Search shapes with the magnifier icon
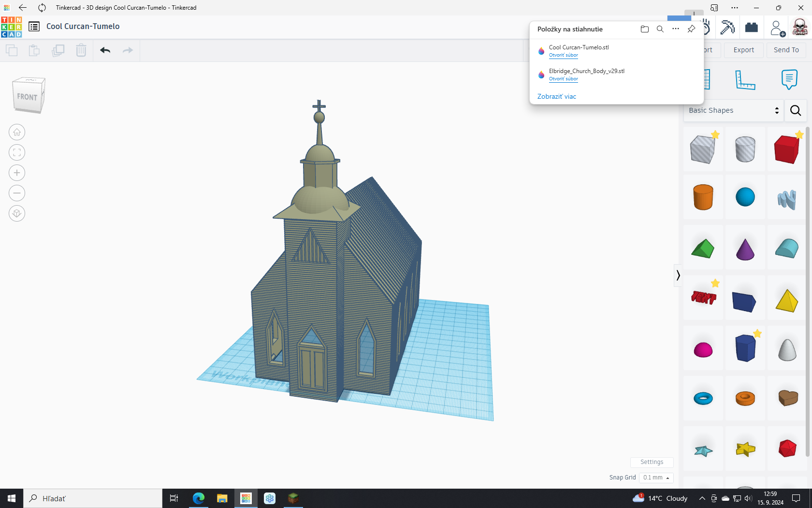 [x=796, y=110]
